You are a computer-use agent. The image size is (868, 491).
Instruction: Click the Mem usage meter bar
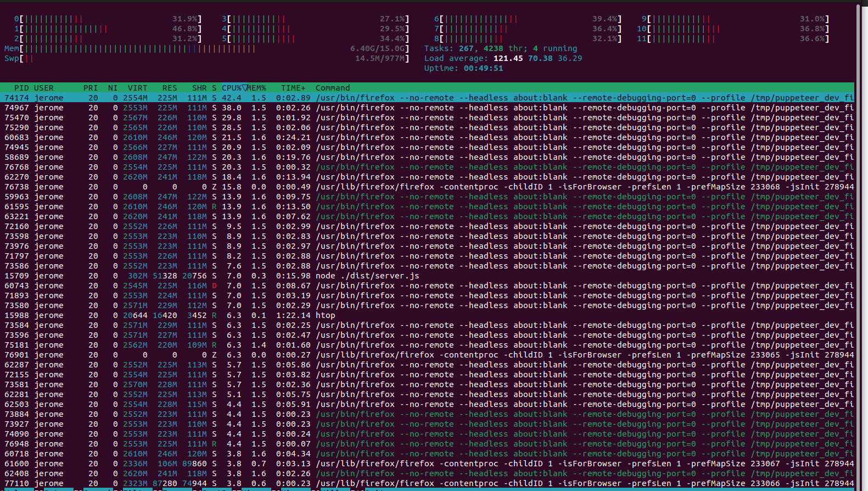[207, 48]
